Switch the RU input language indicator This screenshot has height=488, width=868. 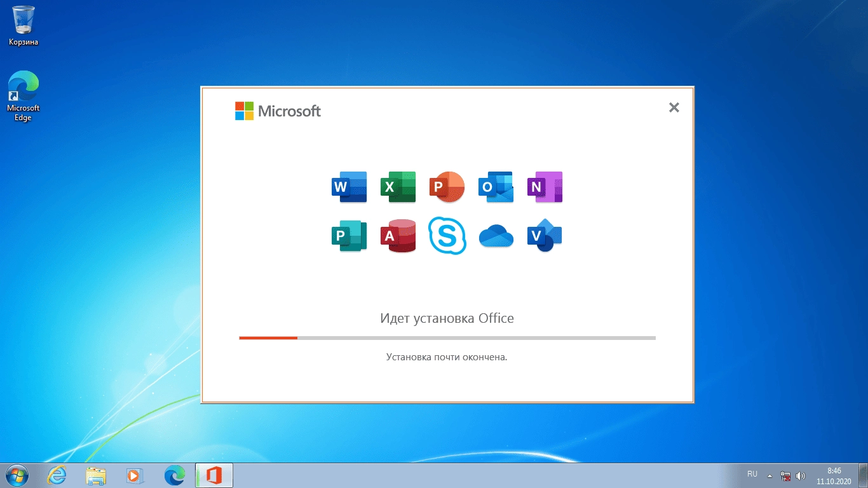(752, 474)
